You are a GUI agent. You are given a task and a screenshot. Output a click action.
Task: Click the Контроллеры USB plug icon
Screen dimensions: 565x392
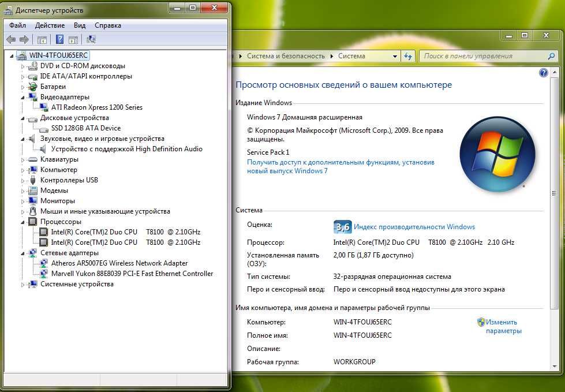point(33,180)
